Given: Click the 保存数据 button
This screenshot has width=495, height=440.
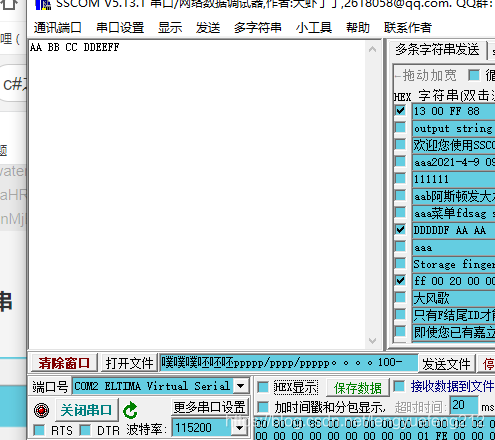Looking at the screenshot, I should pyautogui.click(x=358, y=388).
